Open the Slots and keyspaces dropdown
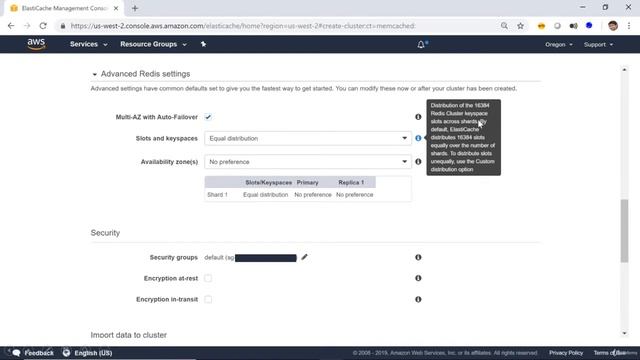The image size is (640, 360). (308, 138)
